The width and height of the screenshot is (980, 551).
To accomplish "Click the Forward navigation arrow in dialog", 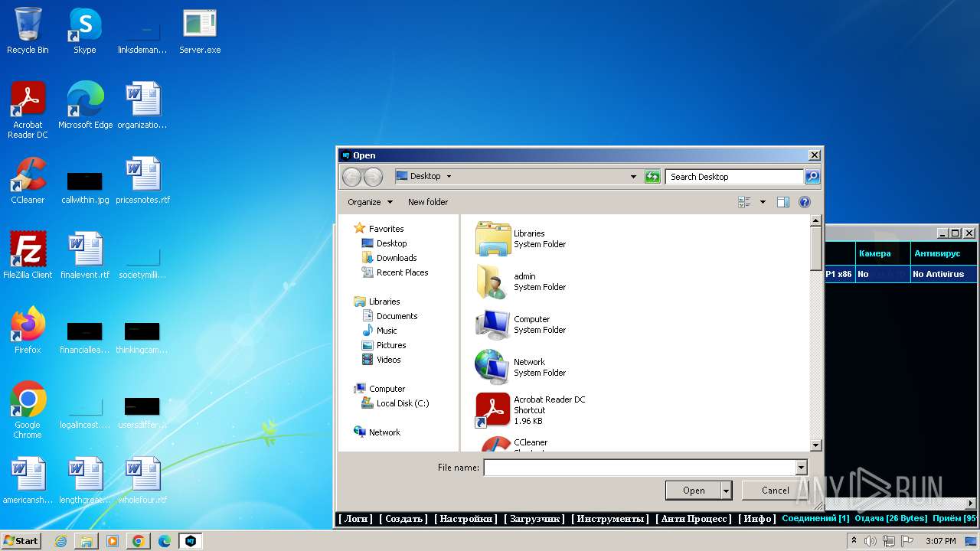I will (373, 177).
